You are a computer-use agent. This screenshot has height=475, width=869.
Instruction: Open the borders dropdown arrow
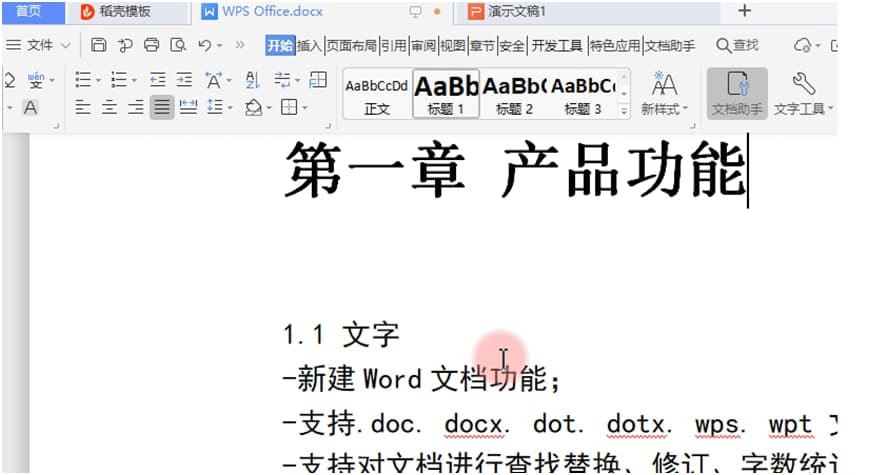pos(305,108)
